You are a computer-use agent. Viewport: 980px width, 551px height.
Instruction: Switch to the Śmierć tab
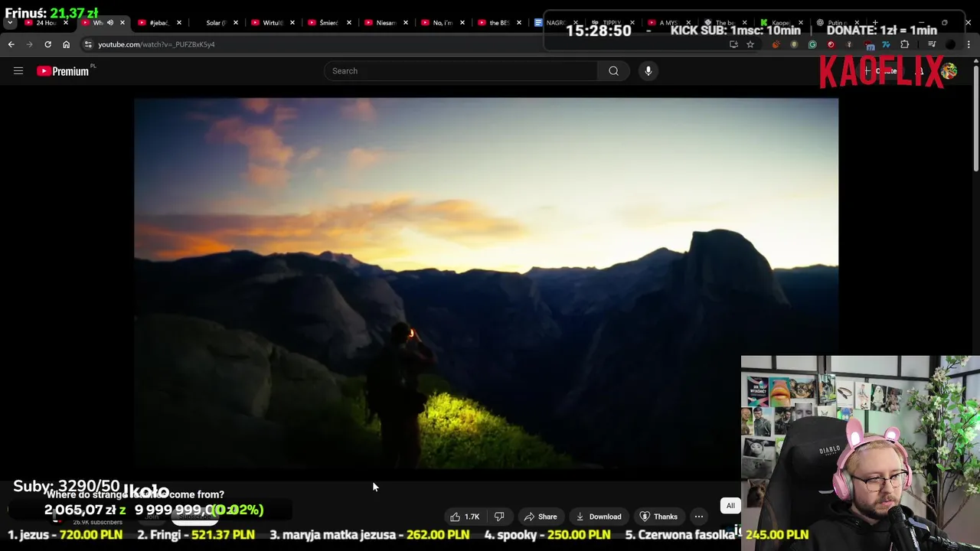click(x=328, y=23)
